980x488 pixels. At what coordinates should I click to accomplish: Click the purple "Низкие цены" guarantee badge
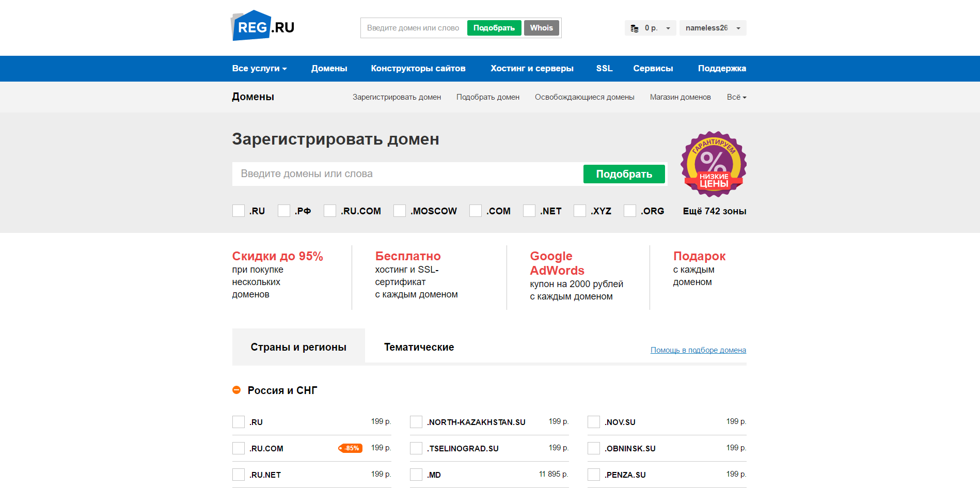[713, 164]
